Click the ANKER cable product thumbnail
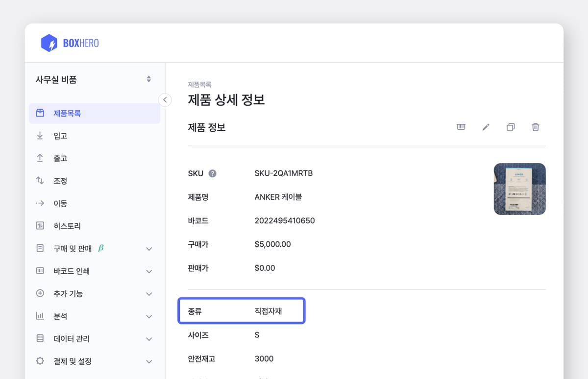588x379 pixels. pyautogui.click(x=519, y=189)
